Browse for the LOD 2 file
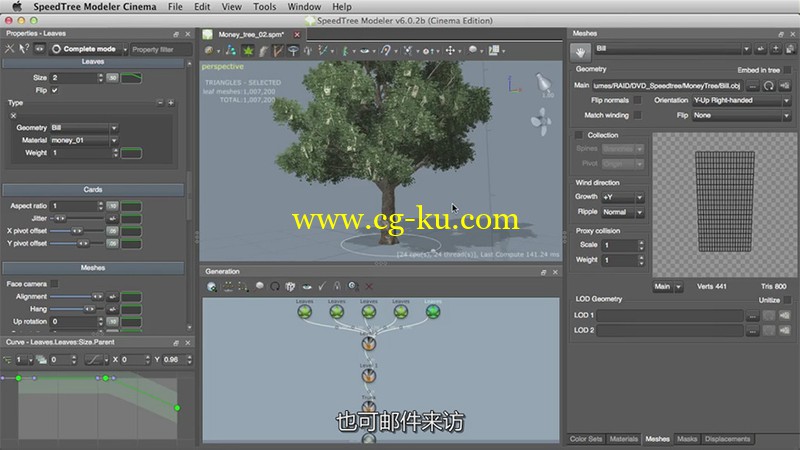 (753, 331)
